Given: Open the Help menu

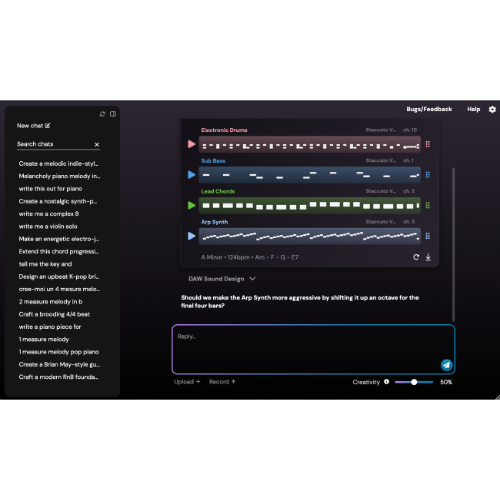Looking at the screenshot, I should [x=473, y=109].
